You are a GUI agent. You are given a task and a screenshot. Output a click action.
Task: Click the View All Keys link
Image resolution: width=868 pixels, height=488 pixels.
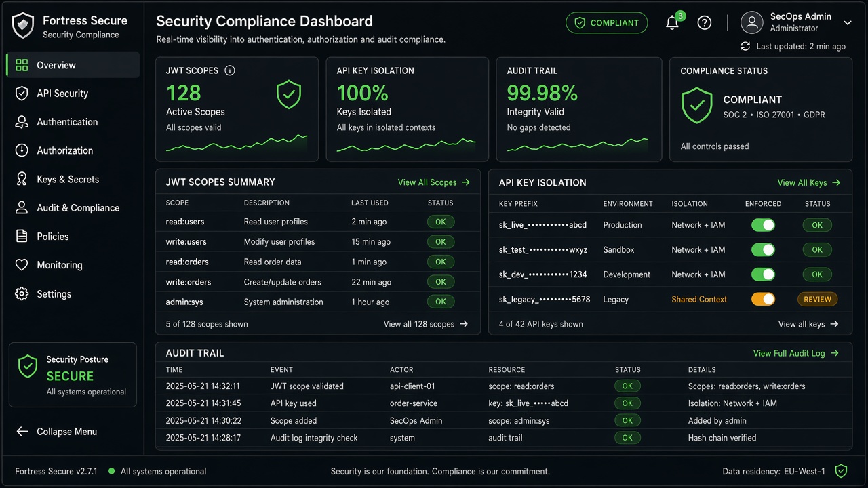pyautogui.click(x=809, y=182)
